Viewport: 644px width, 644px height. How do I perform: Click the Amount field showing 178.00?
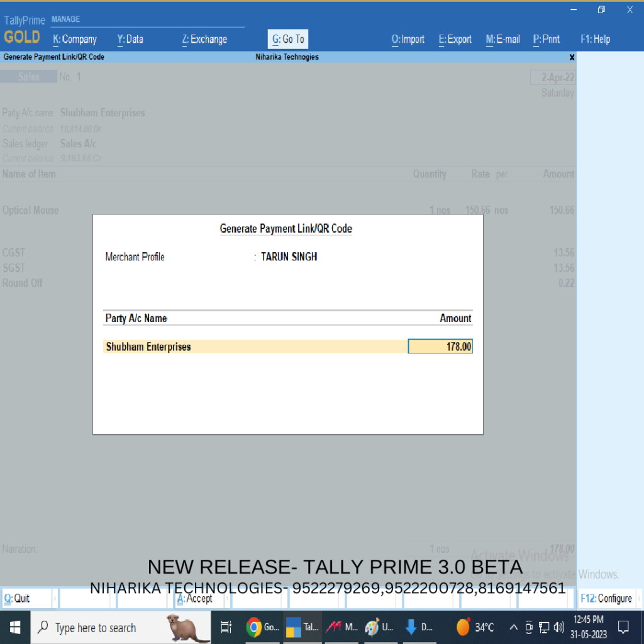click(x=440, y=347)
